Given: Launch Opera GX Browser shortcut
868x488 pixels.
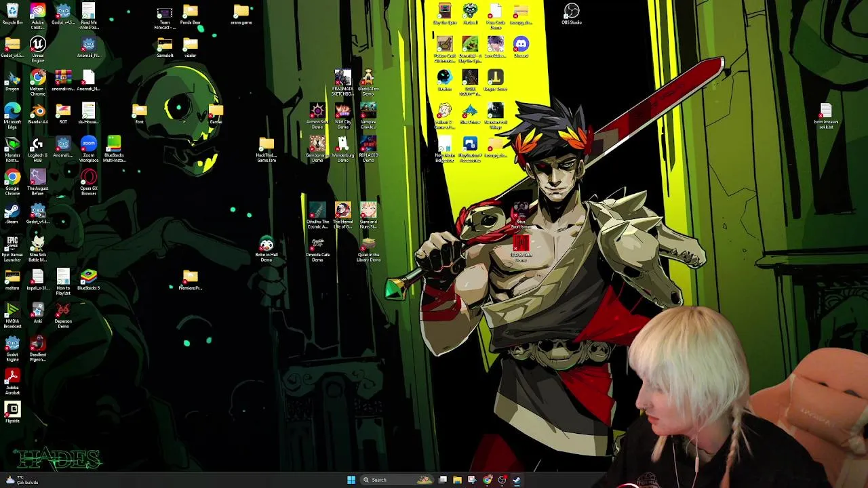Looking at the screenshot, I should (89, 182).
